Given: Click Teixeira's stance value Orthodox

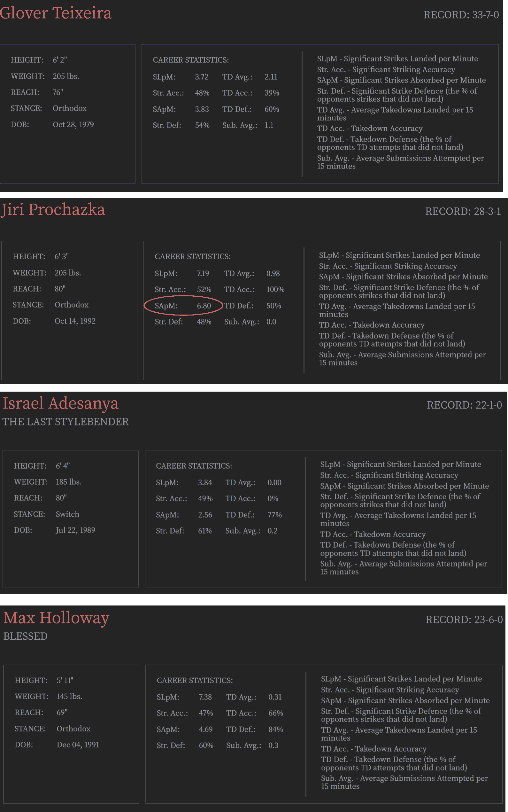Looking at the screenshot, I should (x=70, y=108).
